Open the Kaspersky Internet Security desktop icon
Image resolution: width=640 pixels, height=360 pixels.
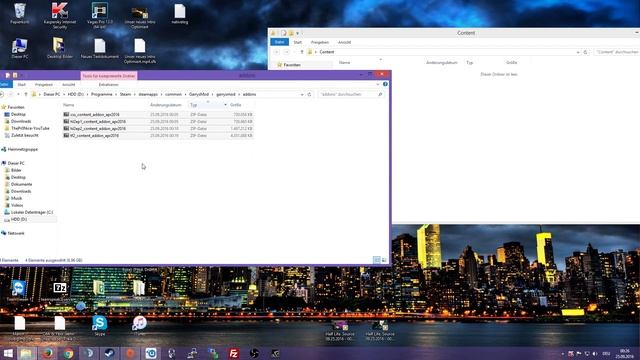(x=60, y=16)
